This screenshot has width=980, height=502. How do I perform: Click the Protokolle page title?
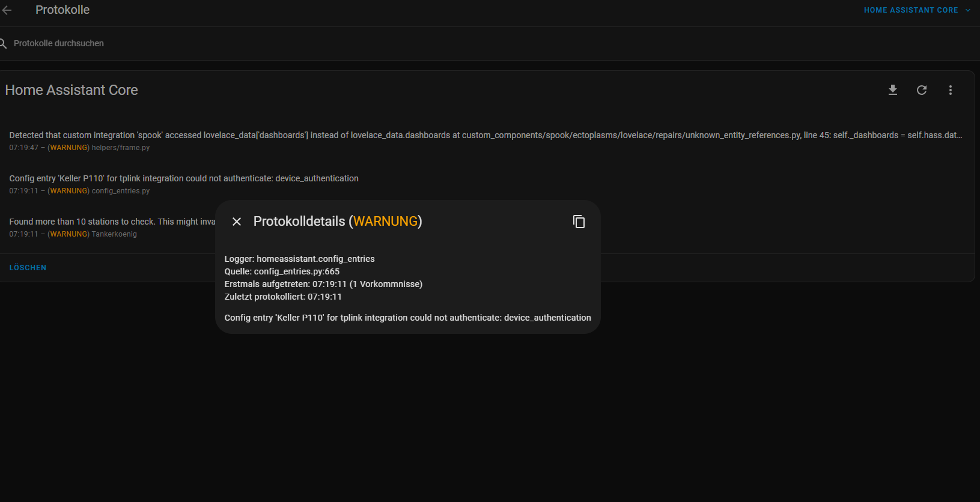pyautogui.click(x=62, y=10)
